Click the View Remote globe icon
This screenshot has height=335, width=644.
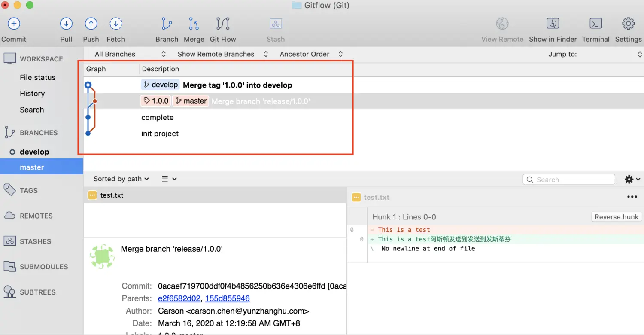tap(502, 24)
